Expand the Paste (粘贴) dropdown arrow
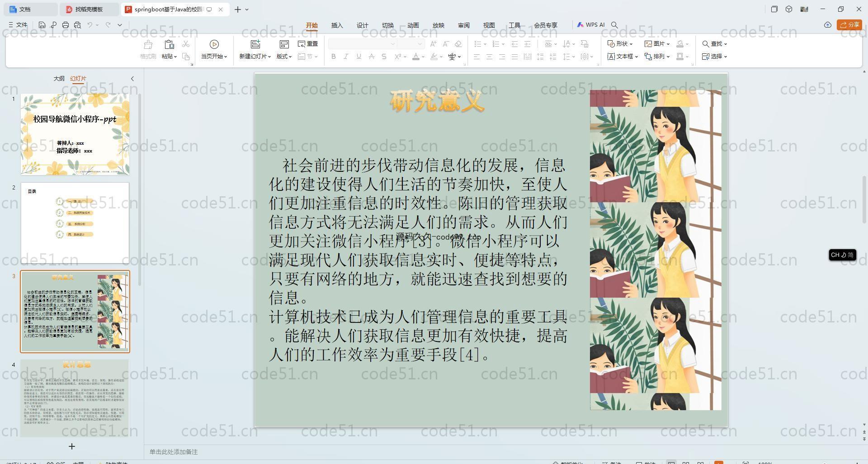The image size is (868, 464). (175, 57)
